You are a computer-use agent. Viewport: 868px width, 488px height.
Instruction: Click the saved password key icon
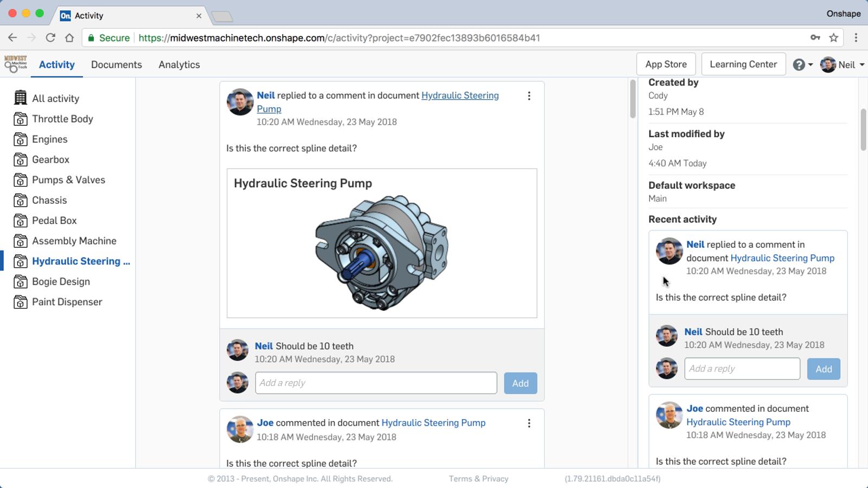[815, 37]
